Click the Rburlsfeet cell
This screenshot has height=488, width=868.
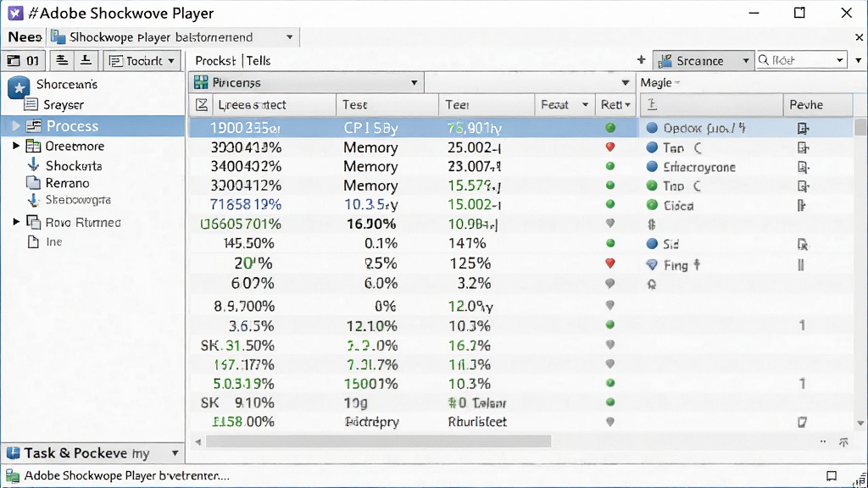click(x=477, y=422)
